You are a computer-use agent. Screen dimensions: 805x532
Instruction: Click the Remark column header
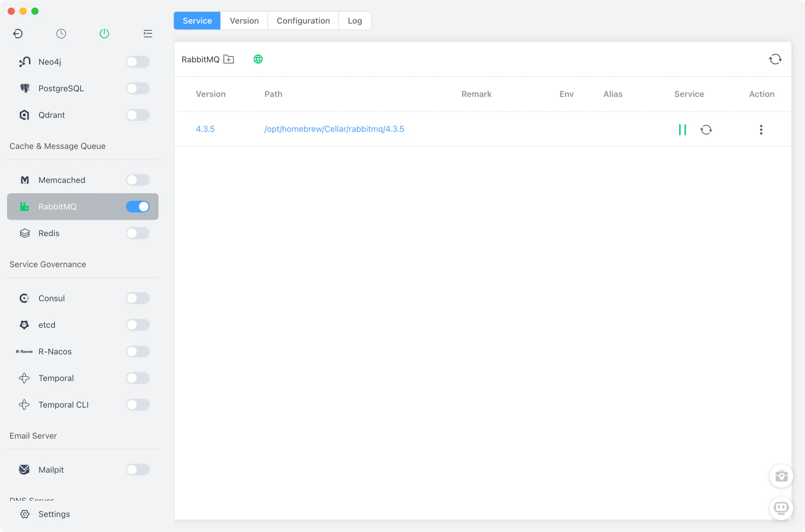tap(476, 94)
